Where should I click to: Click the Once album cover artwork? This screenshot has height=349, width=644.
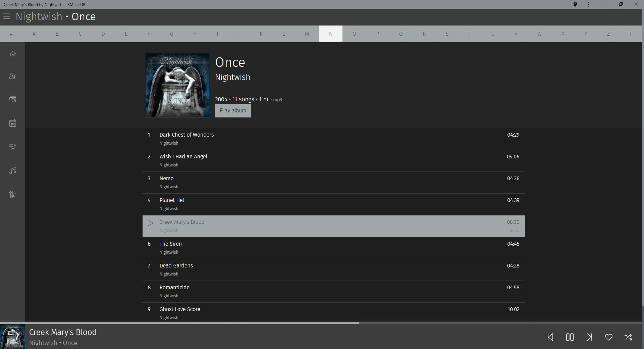(177, 85)
